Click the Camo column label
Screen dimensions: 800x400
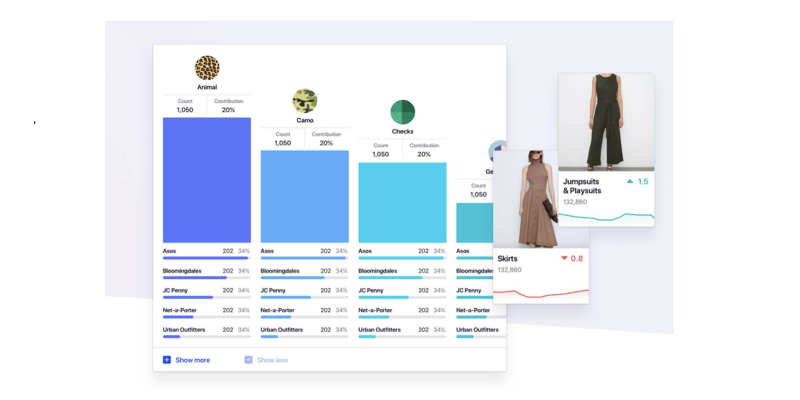tap(305, 120)
